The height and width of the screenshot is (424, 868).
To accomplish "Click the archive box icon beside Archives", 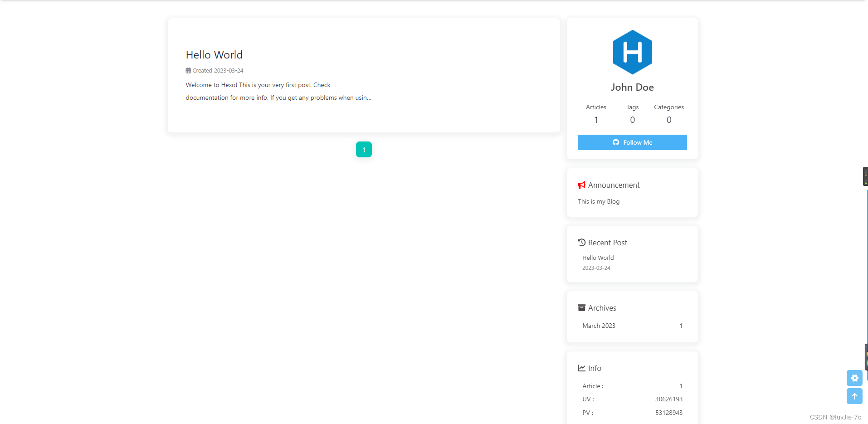I will tap(582, 307).
